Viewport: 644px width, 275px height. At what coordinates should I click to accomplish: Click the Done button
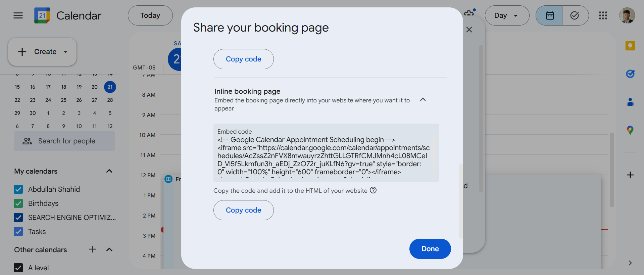[x=430, y=249]
